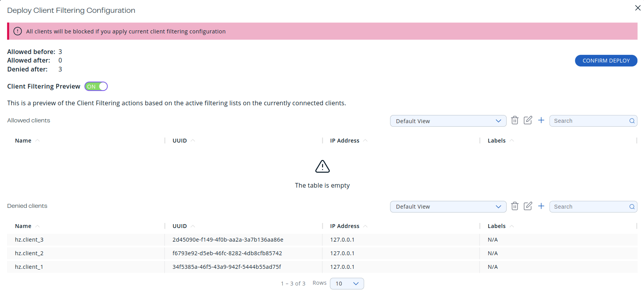Screen dimensions: 644x296
Task: Turn off Client Filtering Preview toggle
Action: pos(96,86)
